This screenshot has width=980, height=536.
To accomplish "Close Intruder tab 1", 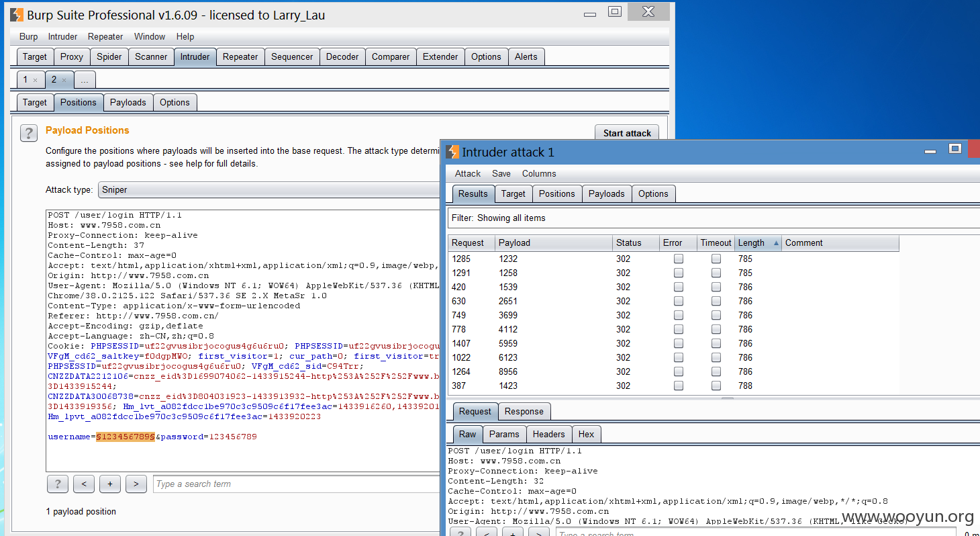I will (36, 80).
